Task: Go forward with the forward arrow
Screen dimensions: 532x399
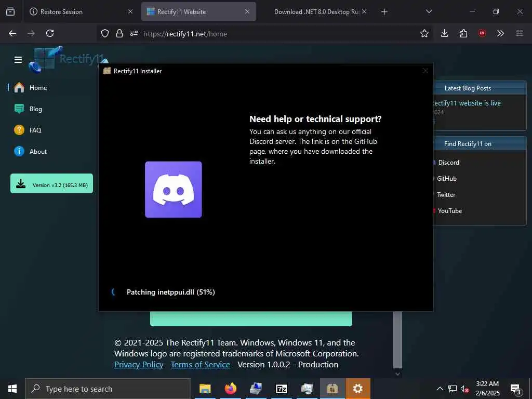Action: click(31, 33)
